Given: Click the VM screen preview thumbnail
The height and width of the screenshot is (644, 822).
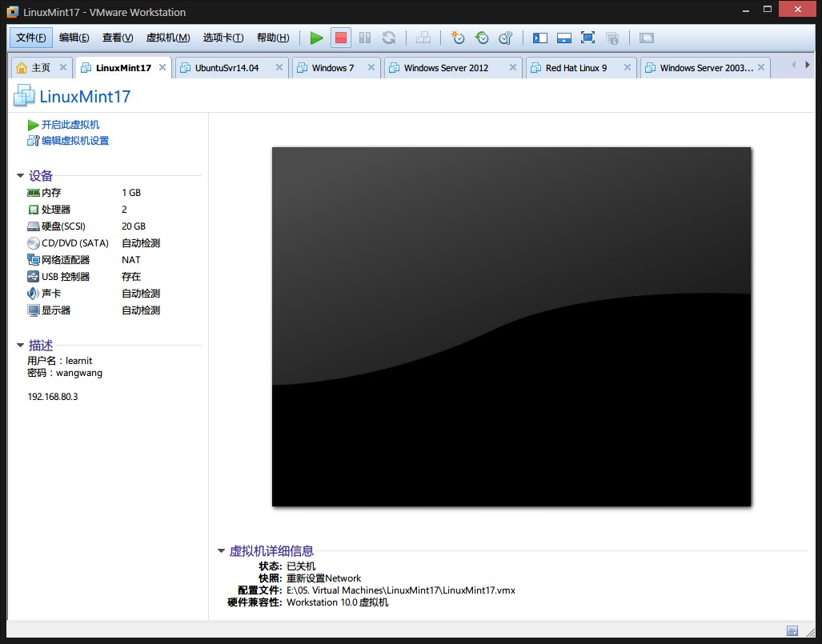Looking at the screenshot, I should coord(511,326).
